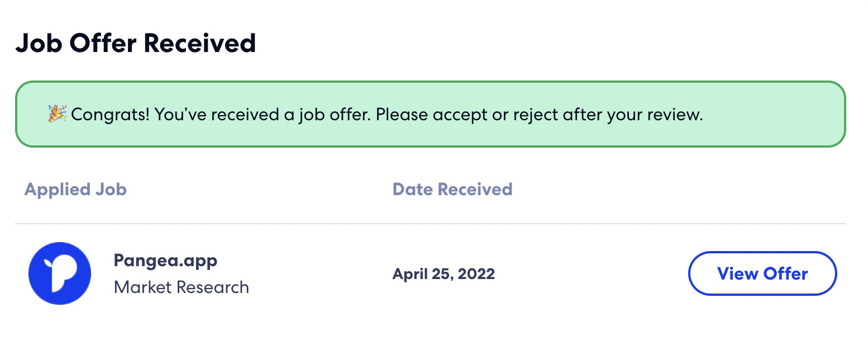Sort by the Date Received column header
Screen dimensions: 868x359
452,189
